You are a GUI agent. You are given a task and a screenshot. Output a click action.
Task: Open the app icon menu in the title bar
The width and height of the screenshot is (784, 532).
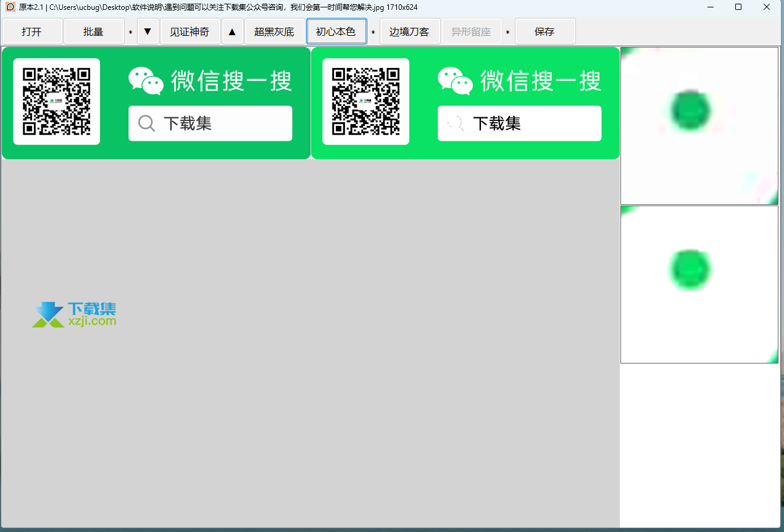click(10, 7)
